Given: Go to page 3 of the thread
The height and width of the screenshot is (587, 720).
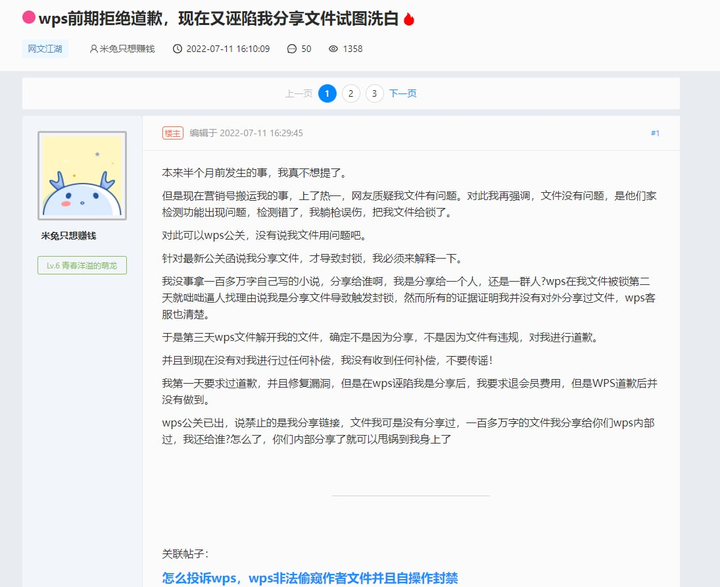Looking at the screenshot, I should 374,94.
